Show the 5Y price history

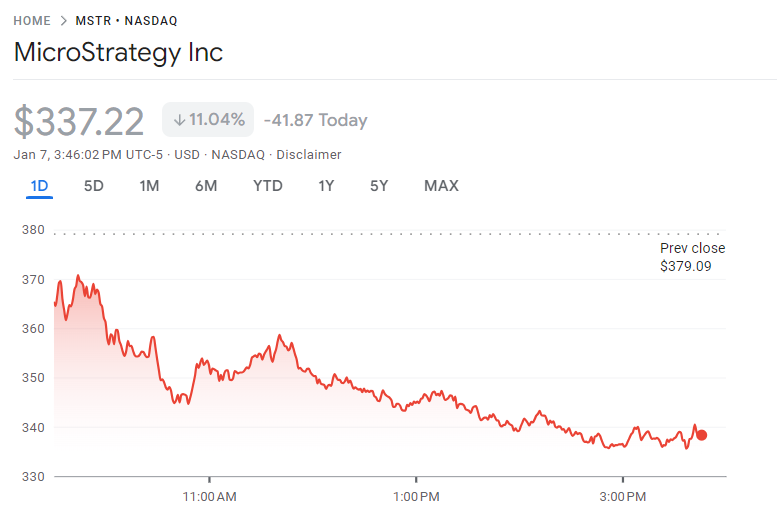pos(379,186)
